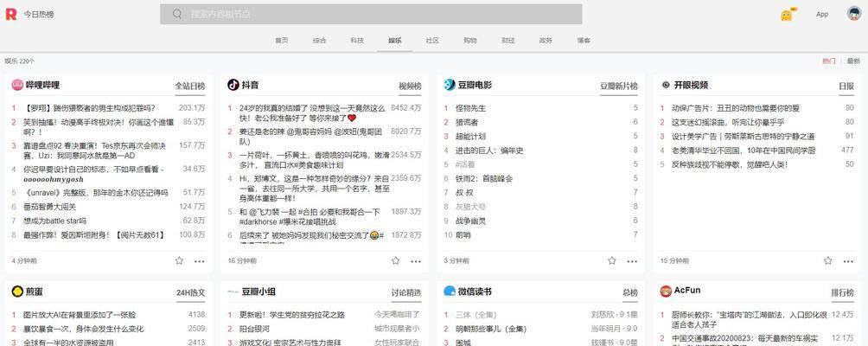
Task: Switch to the 综合 tab
Action: 319,41
